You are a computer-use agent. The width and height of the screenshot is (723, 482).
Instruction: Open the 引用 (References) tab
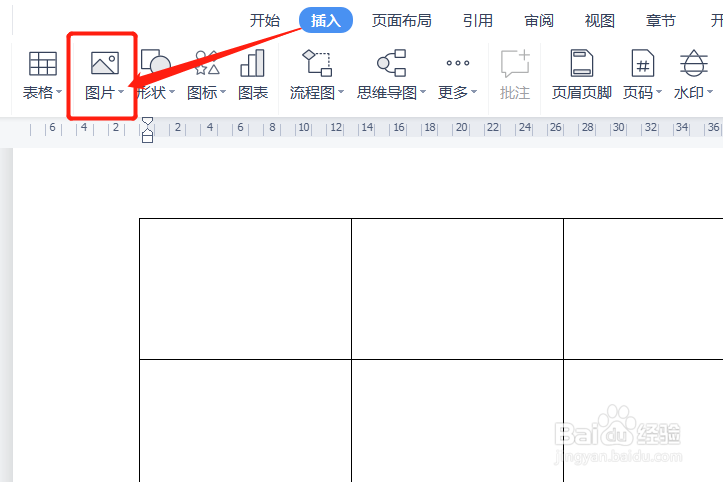tap(478, 21)
